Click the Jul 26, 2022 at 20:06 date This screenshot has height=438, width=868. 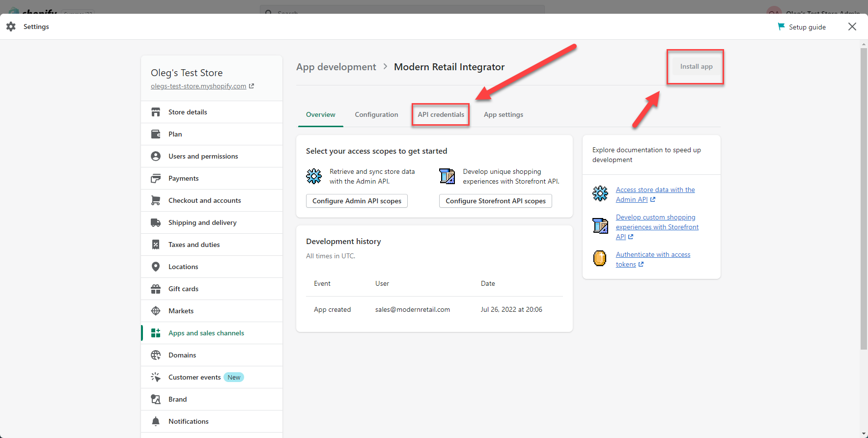pos(511,309)
